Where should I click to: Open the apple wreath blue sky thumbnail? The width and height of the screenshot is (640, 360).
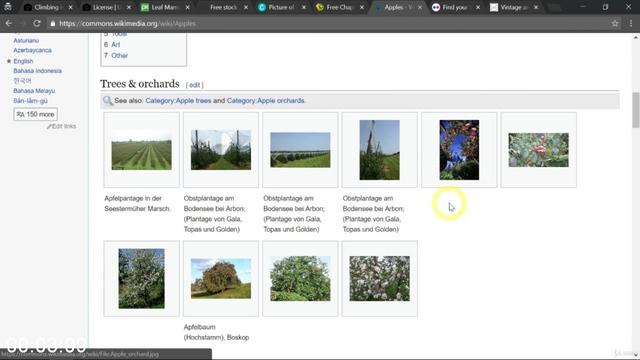[459, 150]
